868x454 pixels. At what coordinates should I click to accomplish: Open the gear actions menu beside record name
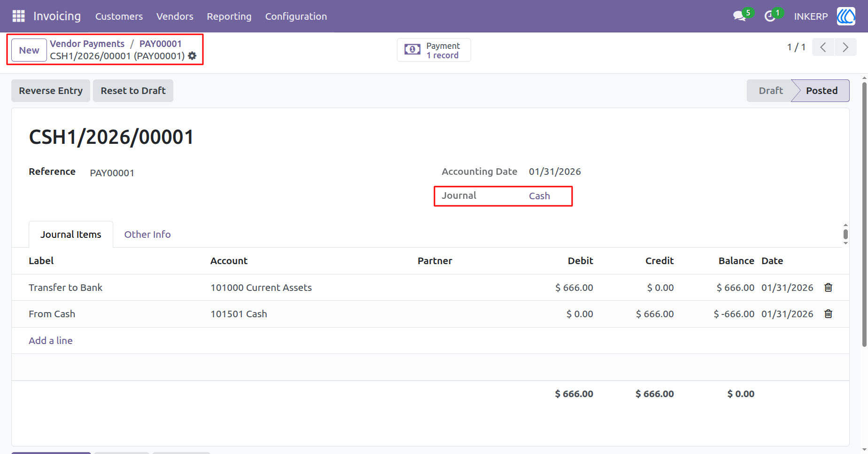click(192, 56)
